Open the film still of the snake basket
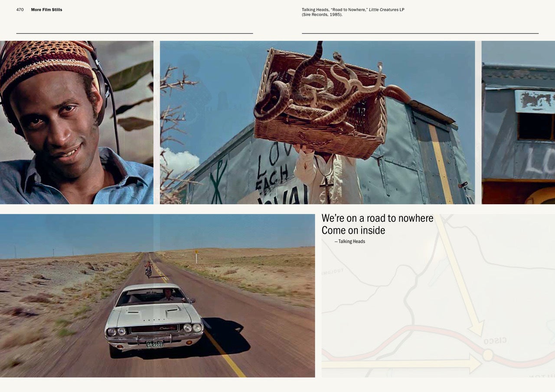555x392 pixels. pos(317,122)
